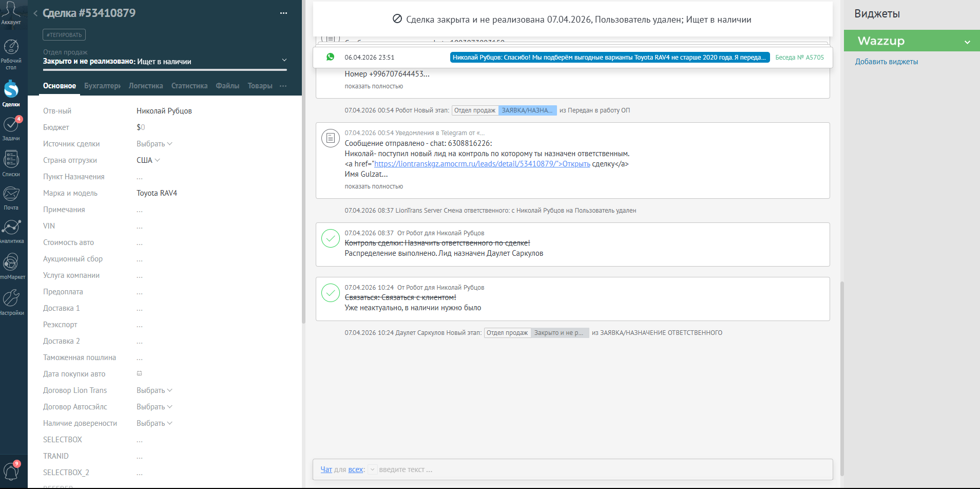980x489 pixels.
Task: Open the chat type selector dropdown arrow
Action: [x=373, y=469]
